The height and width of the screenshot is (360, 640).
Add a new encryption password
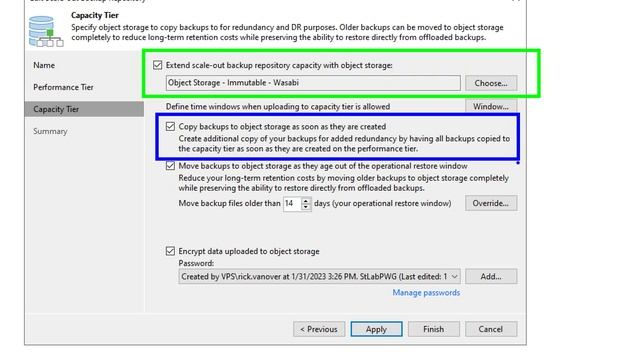tap(491, 277)
